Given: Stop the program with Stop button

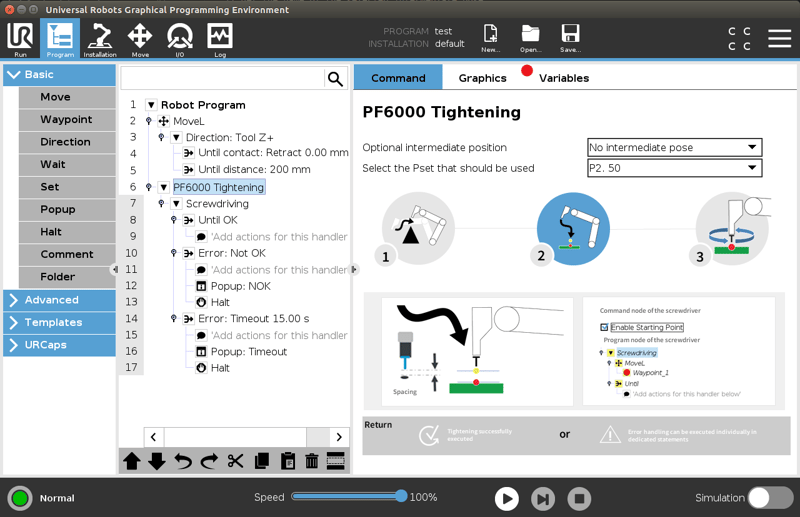Looking at the screenshot, I should [x=579, y=499].
